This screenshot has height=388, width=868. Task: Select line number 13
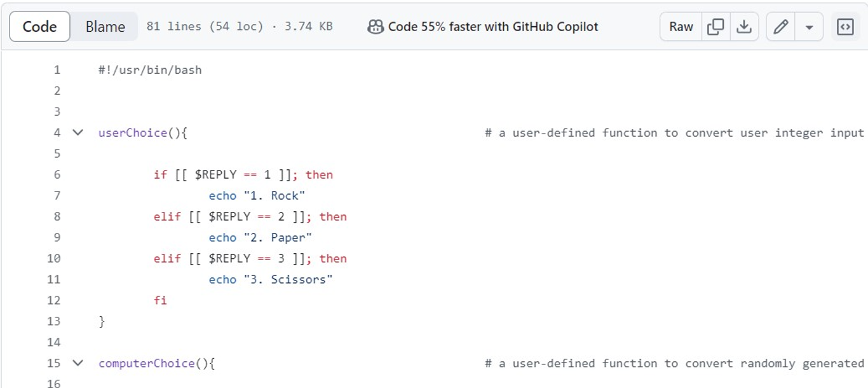click(53, 321)
